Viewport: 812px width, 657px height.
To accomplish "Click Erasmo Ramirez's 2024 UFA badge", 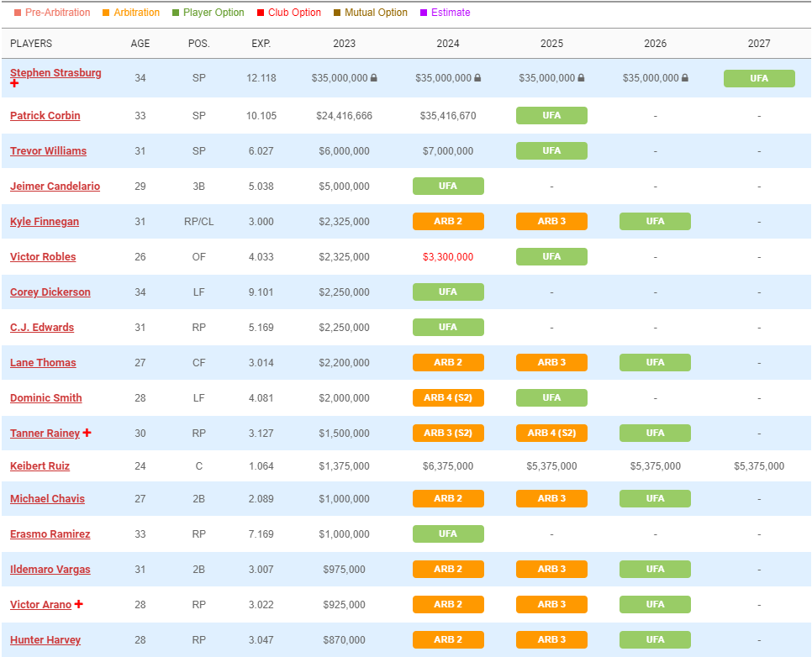I will 448,533.
